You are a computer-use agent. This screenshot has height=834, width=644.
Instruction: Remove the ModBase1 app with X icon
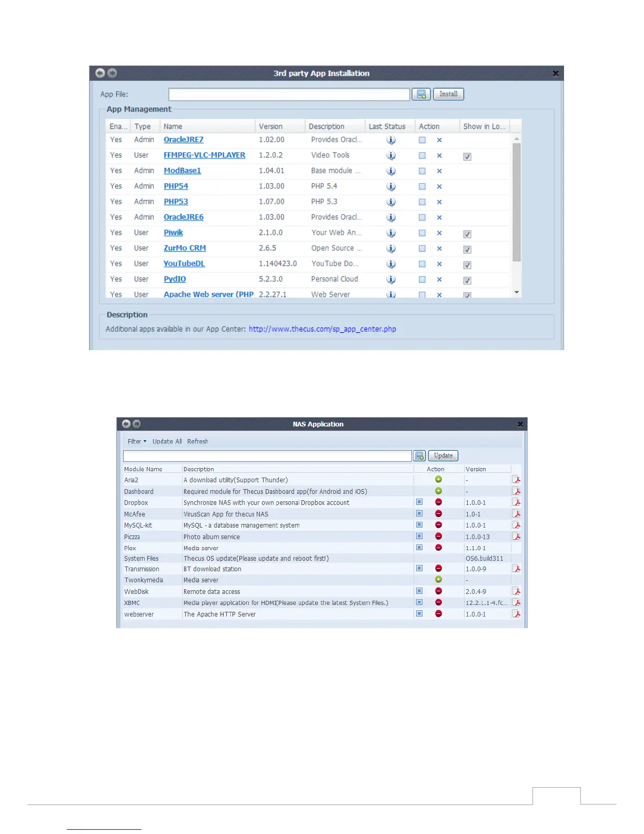tap(439, 171)
